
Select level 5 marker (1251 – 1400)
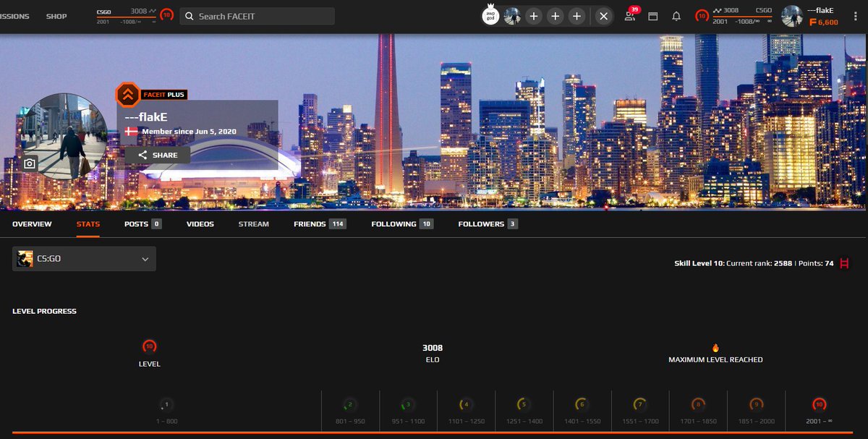click(524, 405)
